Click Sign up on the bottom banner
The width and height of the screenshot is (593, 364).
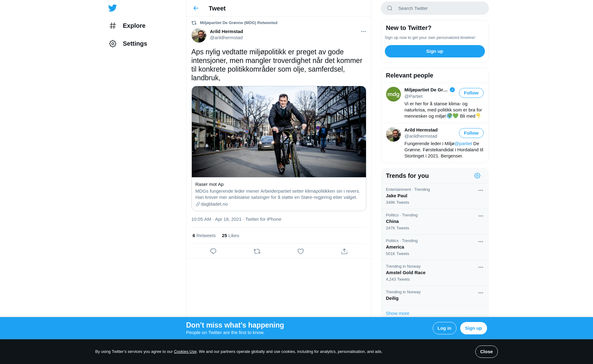tap(473, 328)
